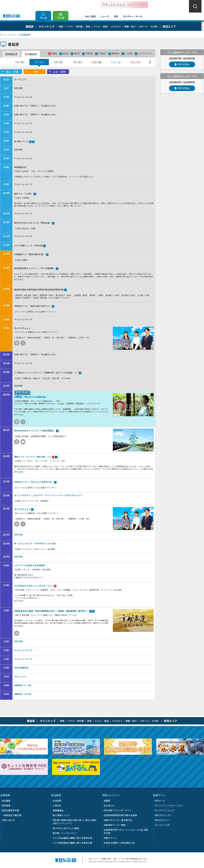This screenshot has width=204, height=868.
Task: Jump to the よる・深夜 section
Action: [58, 71]
